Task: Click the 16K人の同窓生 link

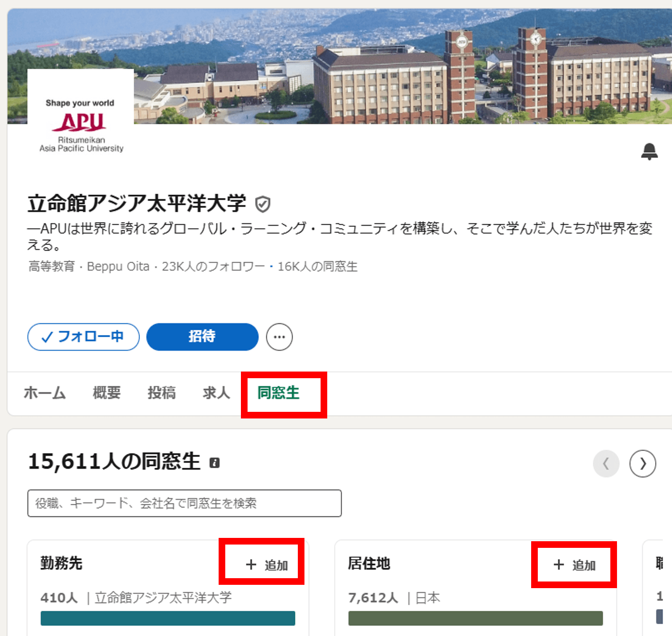Action: click(317, 267)
